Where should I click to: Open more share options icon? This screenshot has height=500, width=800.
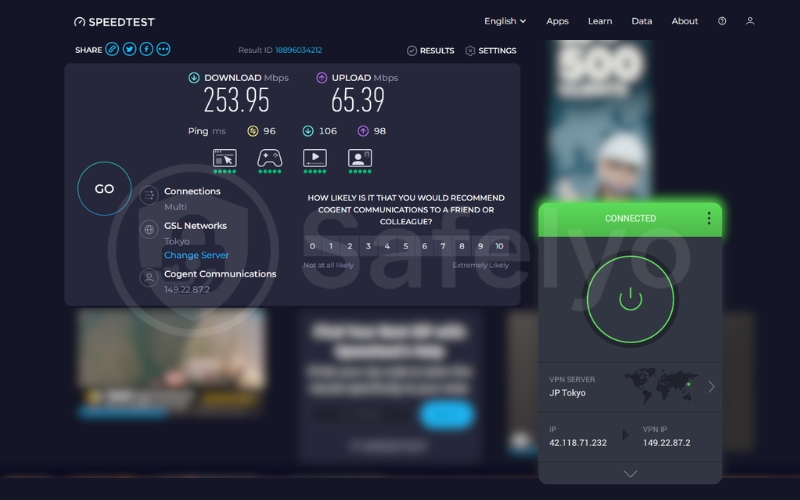pos(163,49)
